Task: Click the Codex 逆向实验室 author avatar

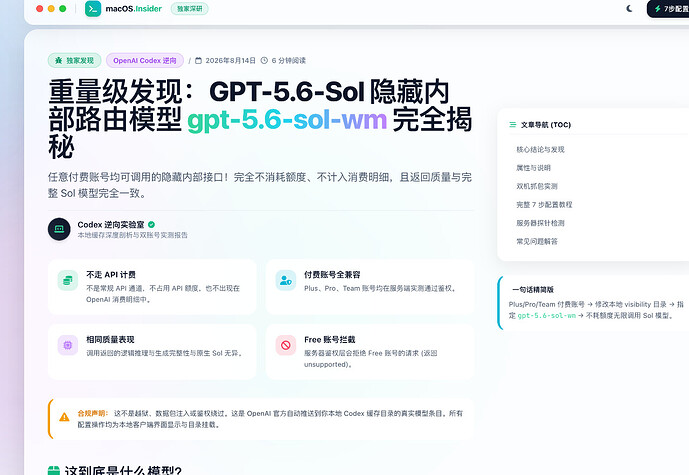Action: pyautogui.click(x=59, y=229)
